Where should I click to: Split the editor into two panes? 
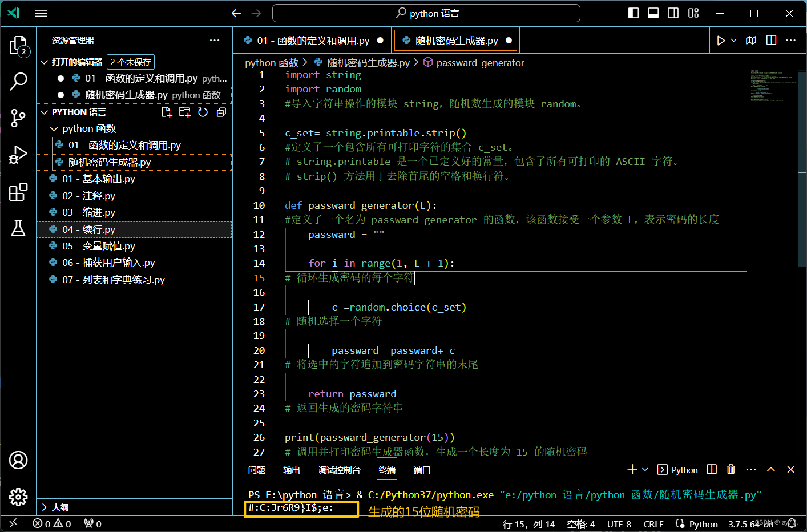tap(771, 40)
